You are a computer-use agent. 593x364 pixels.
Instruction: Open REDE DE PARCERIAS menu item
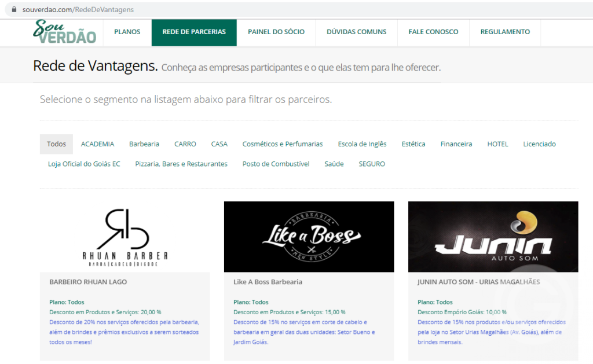(x=194, y=32)
